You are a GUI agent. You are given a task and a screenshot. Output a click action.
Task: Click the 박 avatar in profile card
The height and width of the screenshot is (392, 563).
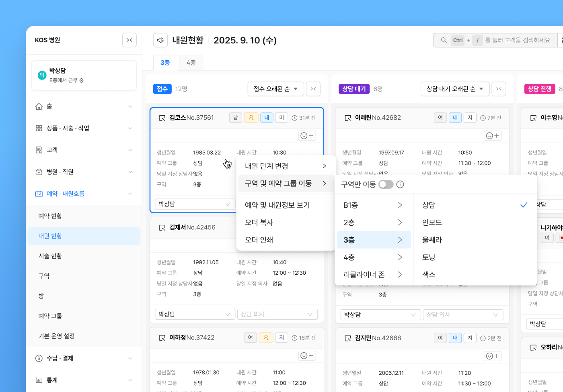(42, 75)
